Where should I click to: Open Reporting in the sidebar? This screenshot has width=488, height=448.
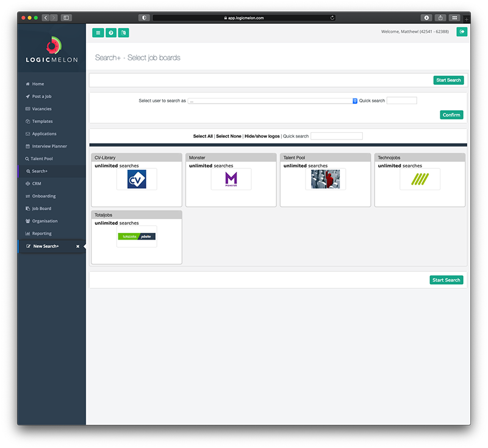click(52, 233)
